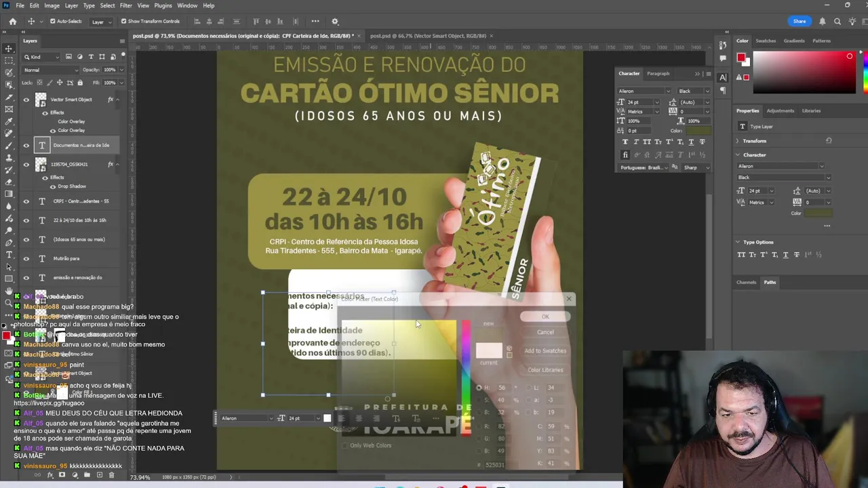The image size is (868, 488).
Task: Select the Lasso tool
Action: tap(9, 73)
